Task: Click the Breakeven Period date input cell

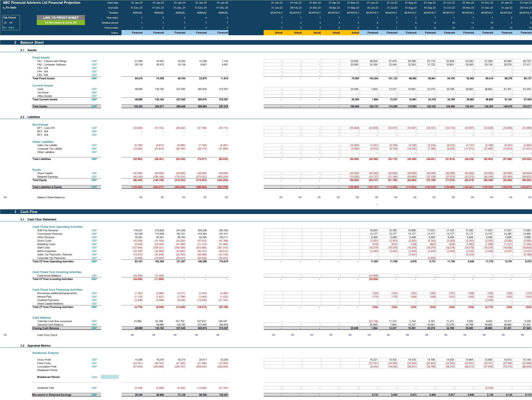Action: point(110,377)
